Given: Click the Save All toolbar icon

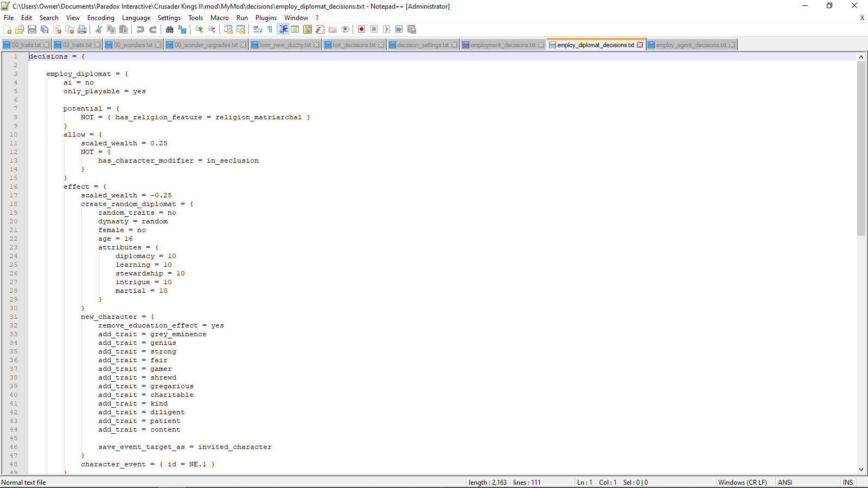Looking at the screenshot, I should click(x=44, y=29).
